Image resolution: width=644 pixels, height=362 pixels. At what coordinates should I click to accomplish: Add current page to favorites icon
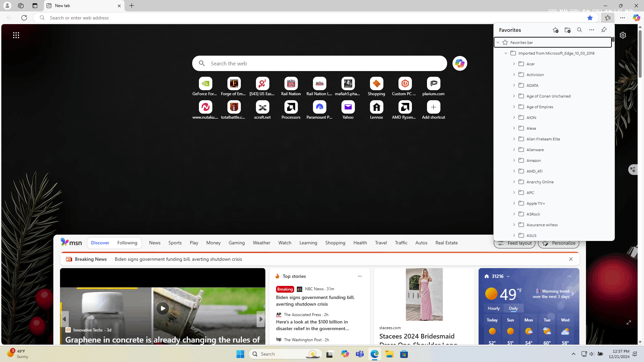555,30
